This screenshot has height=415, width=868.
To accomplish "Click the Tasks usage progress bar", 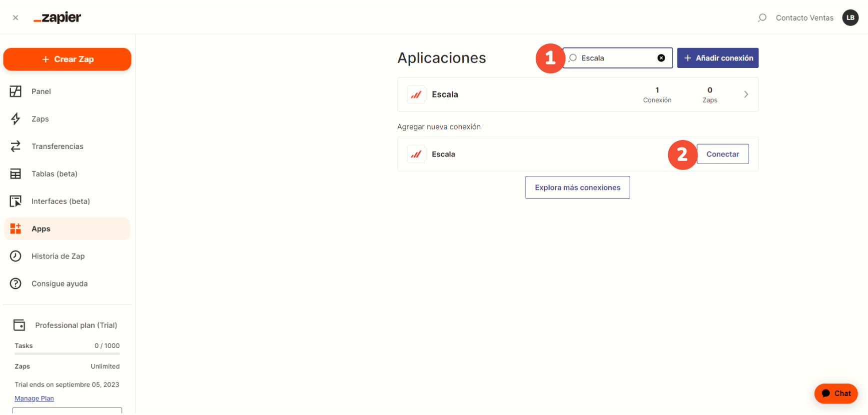I will (x=67, y=353).
